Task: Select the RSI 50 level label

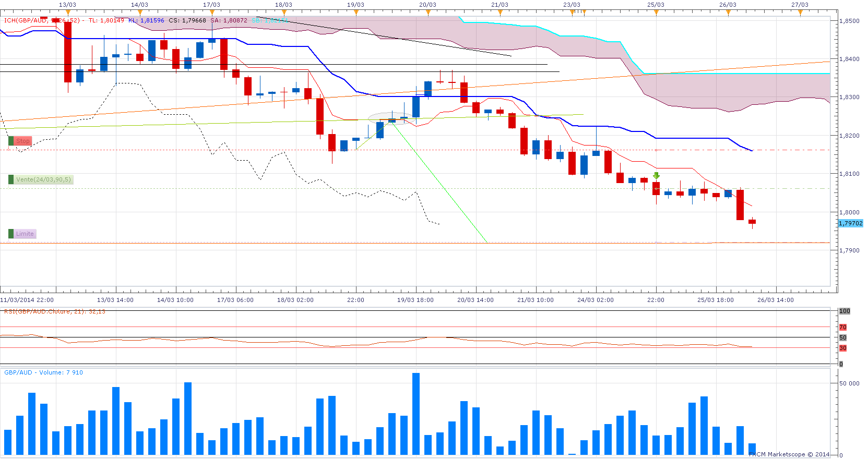Action: point(843,337)
